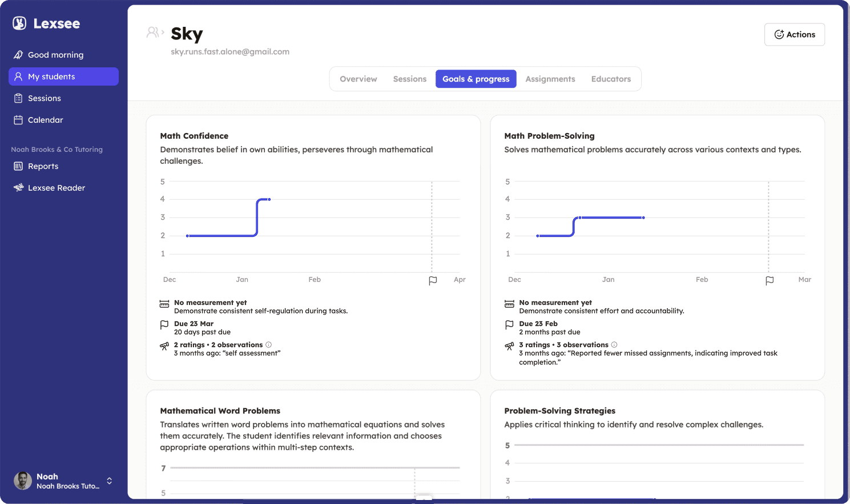This screenshot has width=850, height=504.
Task: Click the students breadcrumb icon beside Sky
Action: coord(152,33)
